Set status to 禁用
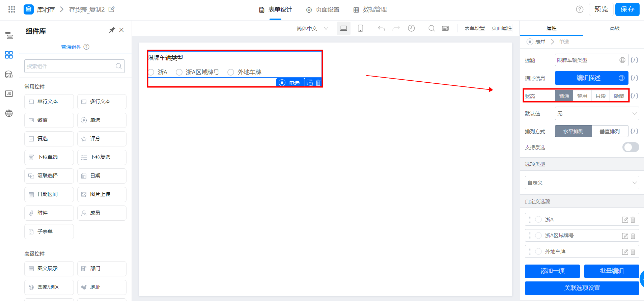Viewport: 644px width, 301px height. [x=582, y=96]
